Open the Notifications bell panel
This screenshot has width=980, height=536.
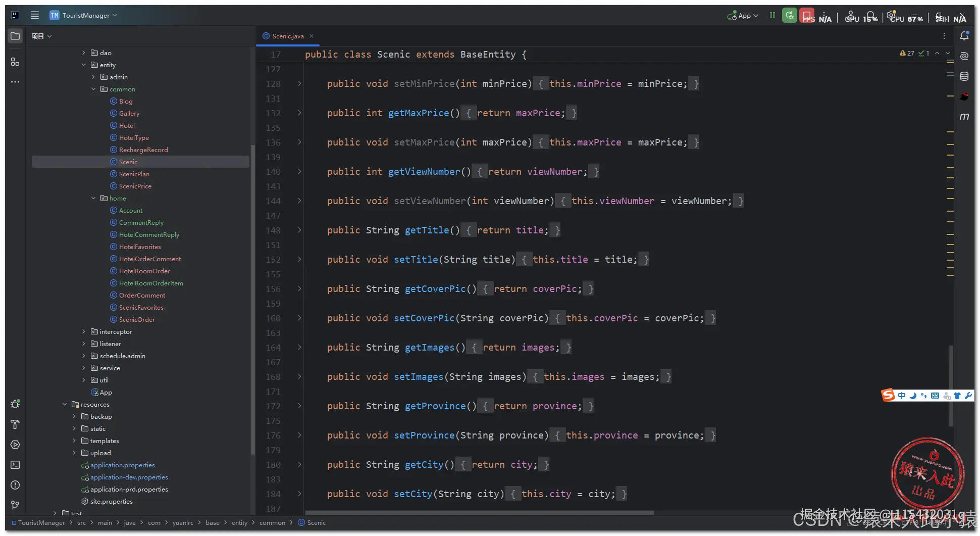point(964,36)
